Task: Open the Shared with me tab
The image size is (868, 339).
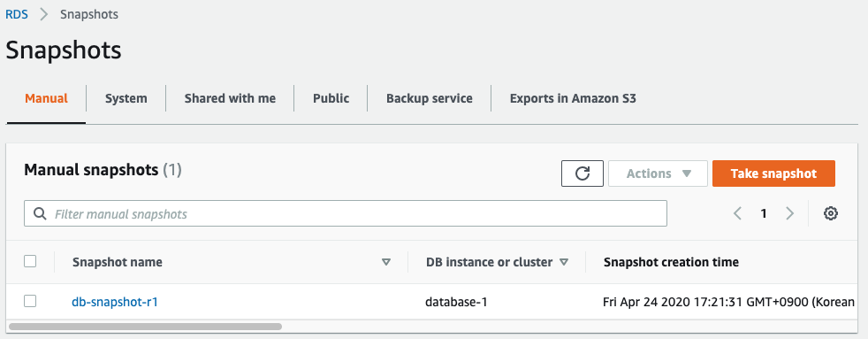Action: [x=231, y=98]
